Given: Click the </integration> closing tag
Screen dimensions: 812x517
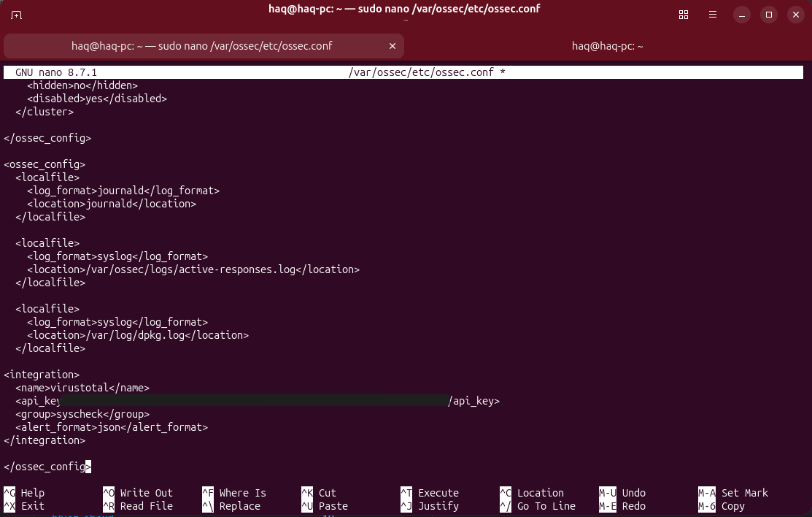Looking at the screenshot, I should [45, 441].
